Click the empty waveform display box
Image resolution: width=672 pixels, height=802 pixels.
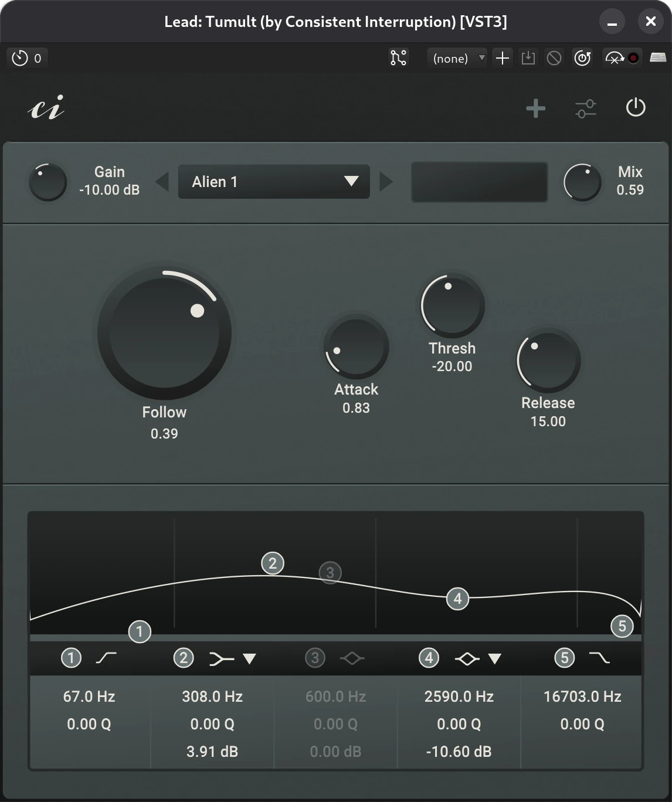tap(480, 182)
